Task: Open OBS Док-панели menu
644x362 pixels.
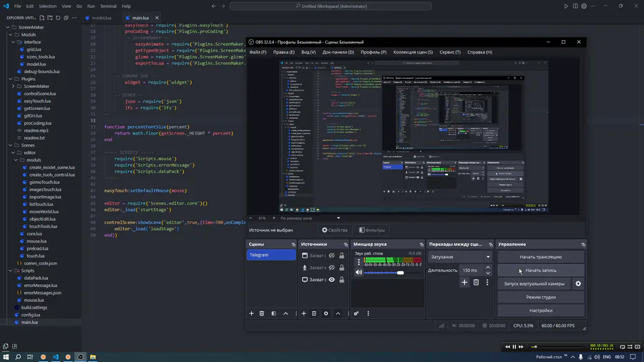Action: [338, 52]
